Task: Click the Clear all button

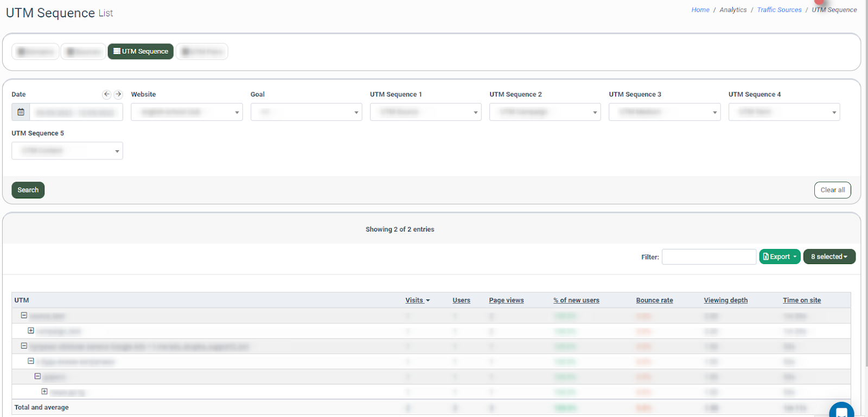Action: coord(832,190)
